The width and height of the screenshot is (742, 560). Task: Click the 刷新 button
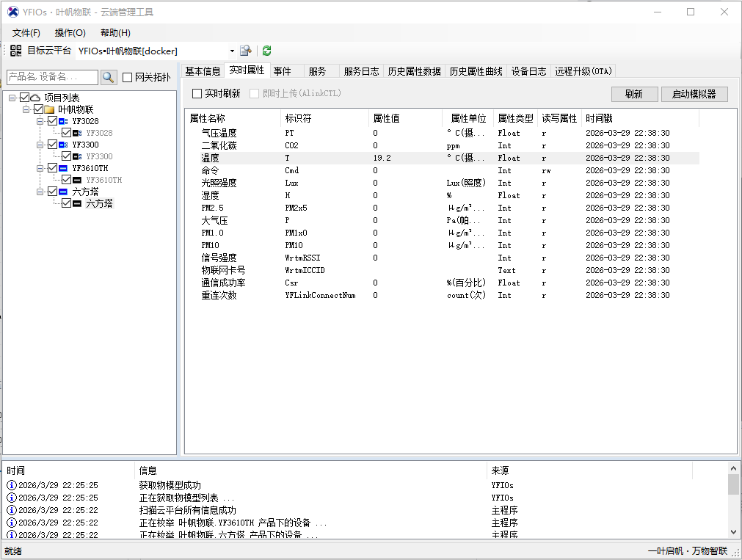(x=634, y=94)
